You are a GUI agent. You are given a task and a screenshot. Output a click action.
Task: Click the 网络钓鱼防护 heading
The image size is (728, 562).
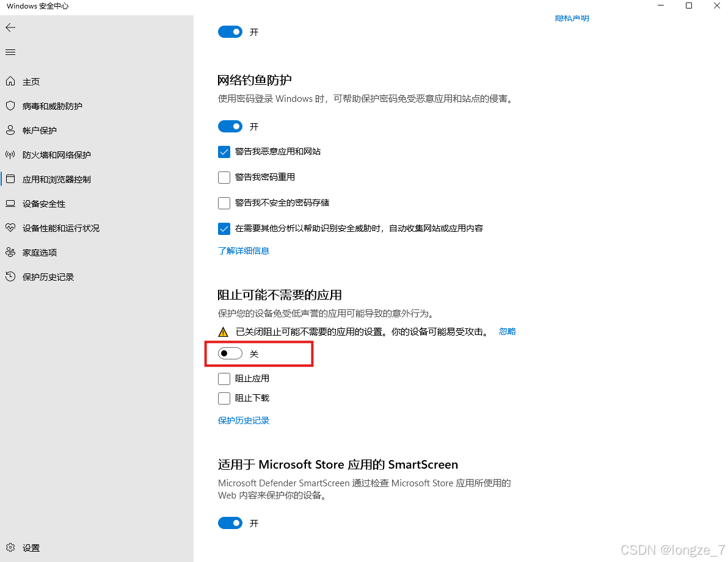click(x=255, y=80)
